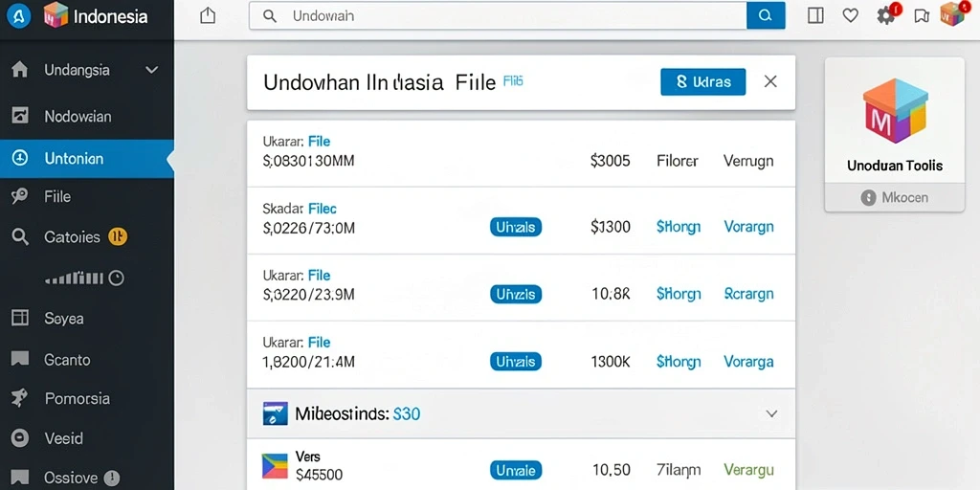Focus the Undowiain search input field
980x490 pixels.
tap(498, 15)
